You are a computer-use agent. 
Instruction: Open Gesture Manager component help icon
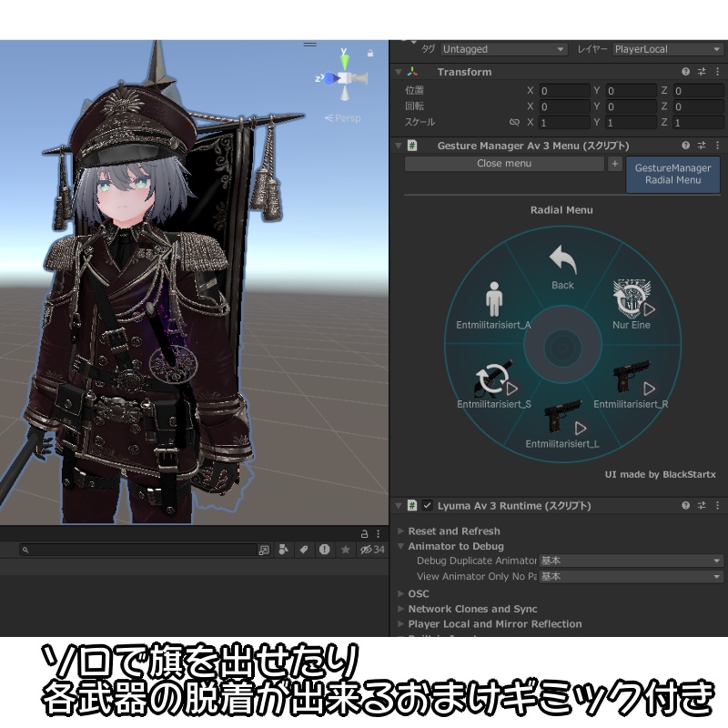coord(685,146)
